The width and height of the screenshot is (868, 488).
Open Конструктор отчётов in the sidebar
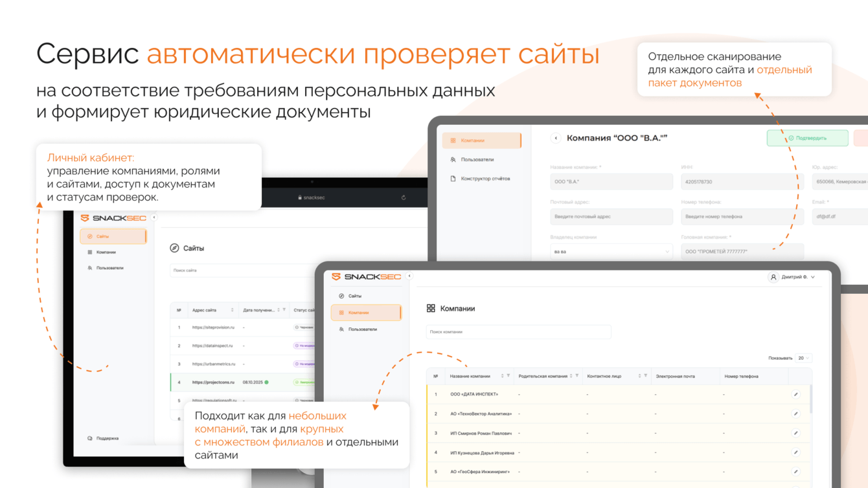[482, 179]
